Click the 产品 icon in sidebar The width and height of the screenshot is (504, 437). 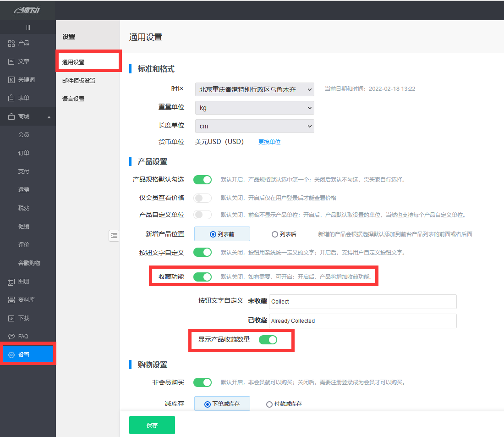coord(12,43)
